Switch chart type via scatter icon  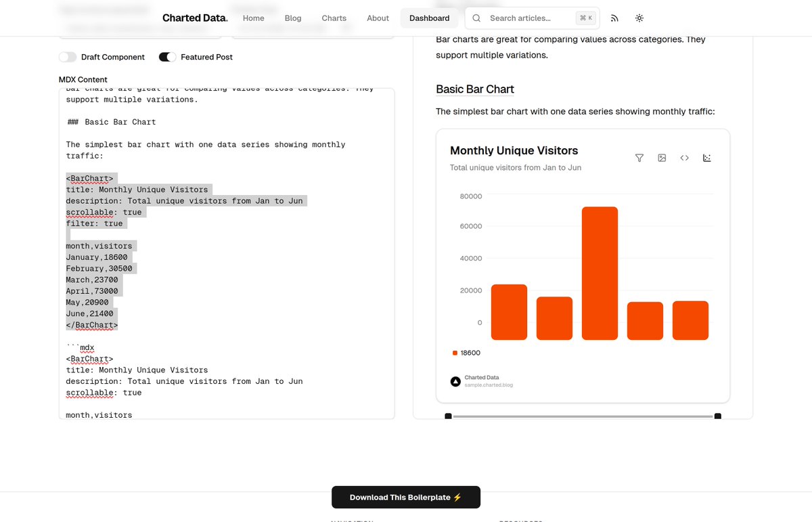click(x=707, y=158)
